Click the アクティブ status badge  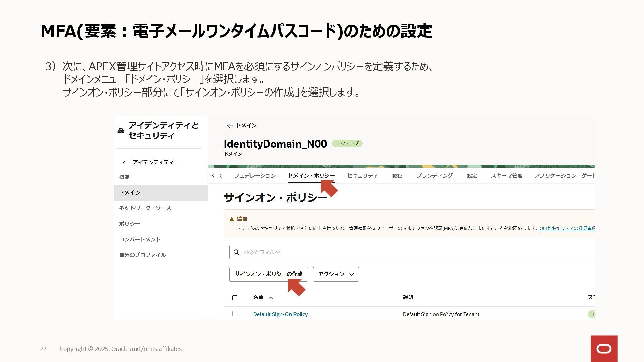pos(347,144)
